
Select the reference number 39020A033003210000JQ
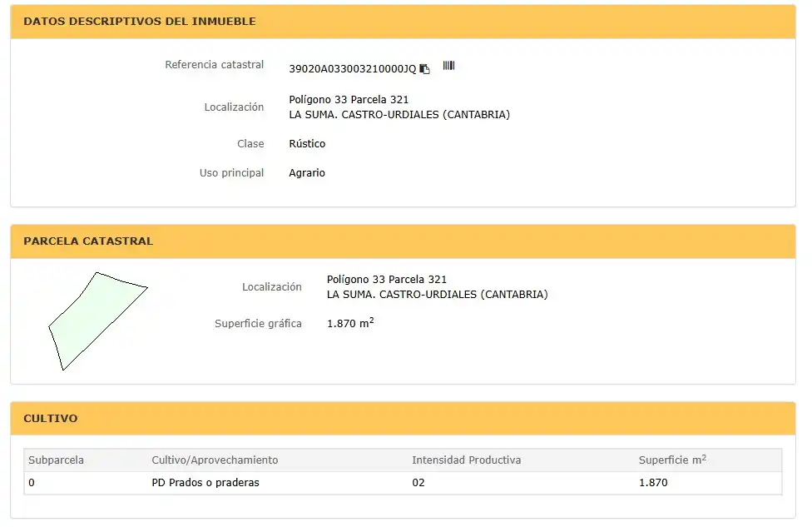pos(352,69)
